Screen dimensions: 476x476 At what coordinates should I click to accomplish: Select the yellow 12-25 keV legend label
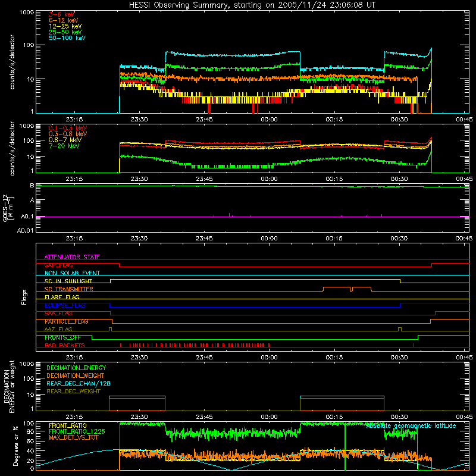coord(65,26)
